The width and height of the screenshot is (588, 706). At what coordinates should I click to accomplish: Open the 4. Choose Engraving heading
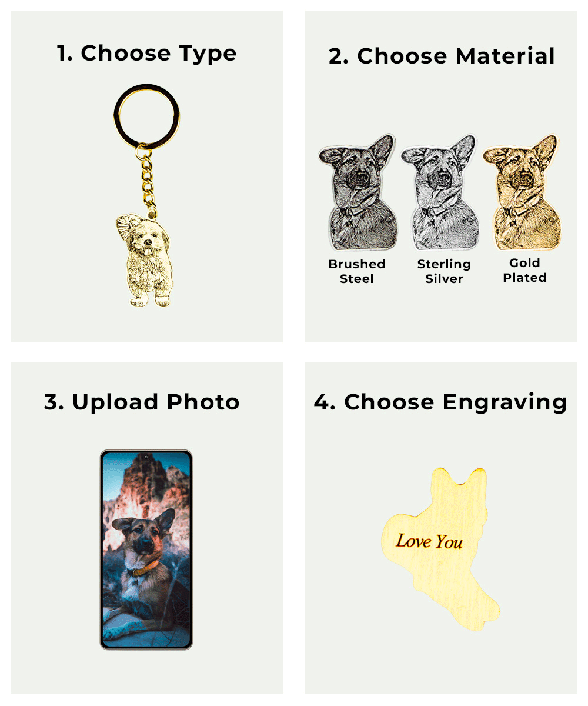(440, 402)
